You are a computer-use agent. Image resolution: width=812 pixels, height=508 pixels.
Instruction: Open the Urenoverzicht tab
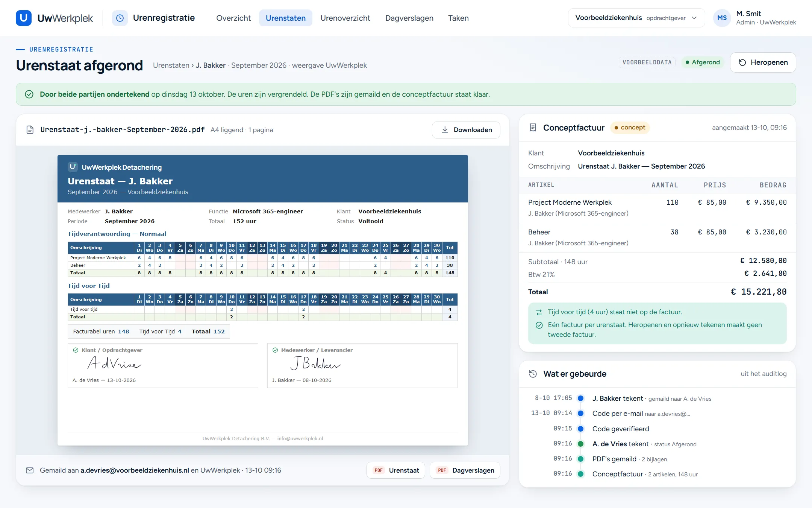coord(345,18)
